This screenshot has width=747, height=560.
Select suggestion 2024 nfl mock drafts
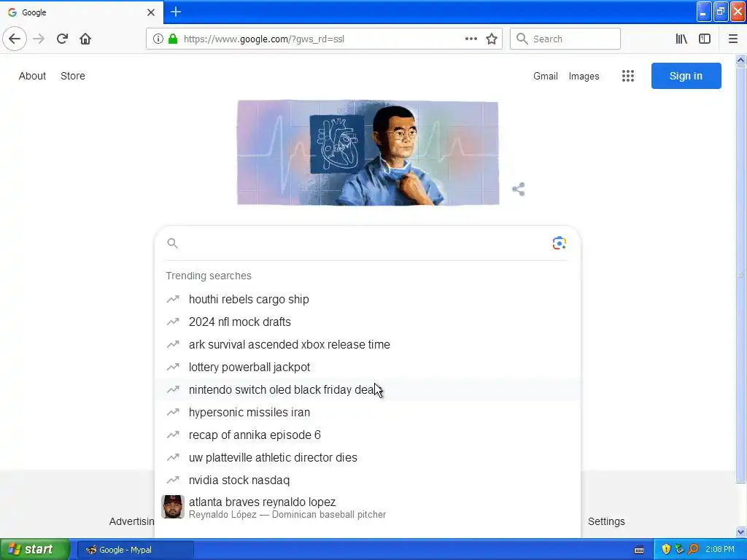[x=368, y=322]
